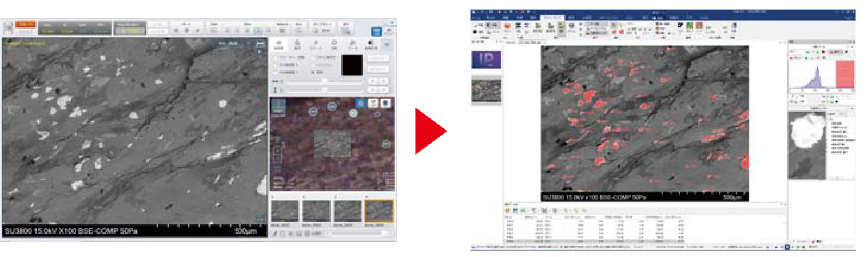
Task: Click the pencil icon below thumbnails
Action: 275,234
